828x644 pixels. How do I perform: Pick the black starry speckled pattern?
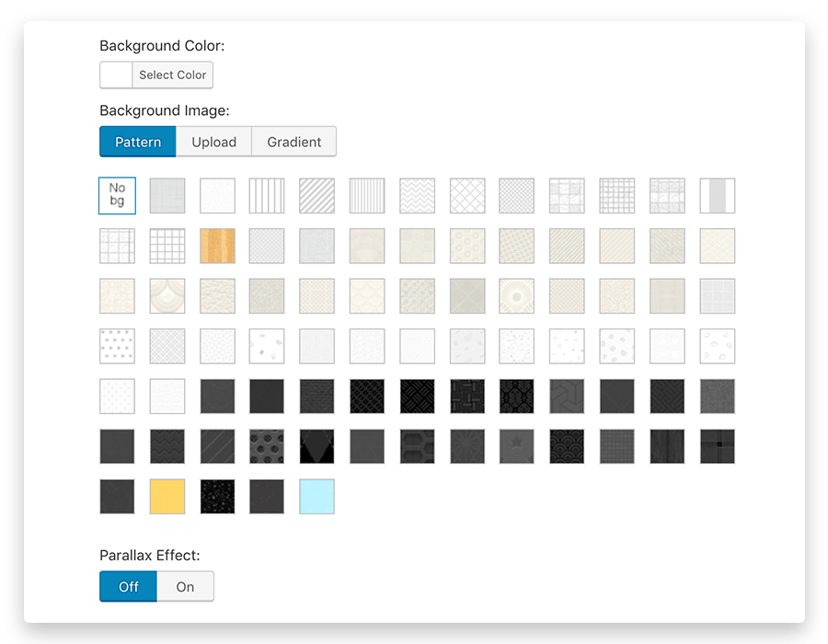[217, 497]
